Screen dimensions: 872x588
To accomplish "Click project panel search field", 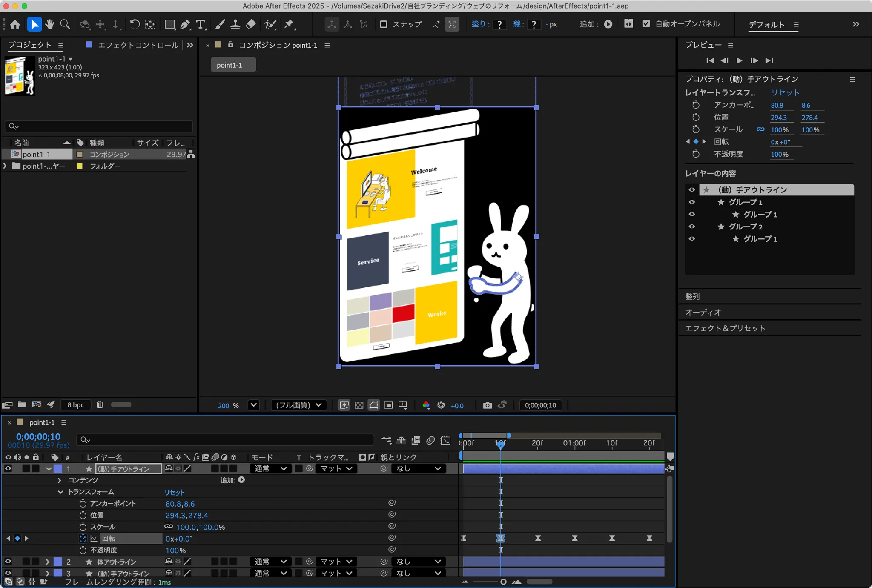I will [x=99, y=126].
